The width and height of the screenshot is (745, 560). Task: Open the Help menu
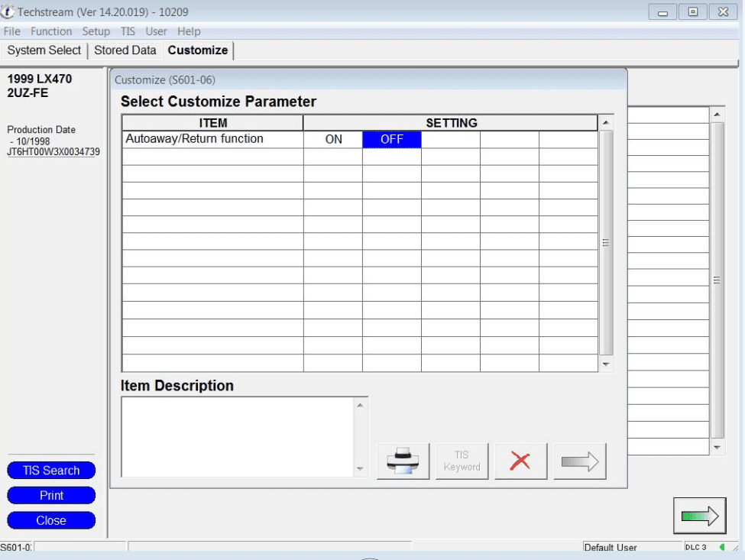[189, 31]
